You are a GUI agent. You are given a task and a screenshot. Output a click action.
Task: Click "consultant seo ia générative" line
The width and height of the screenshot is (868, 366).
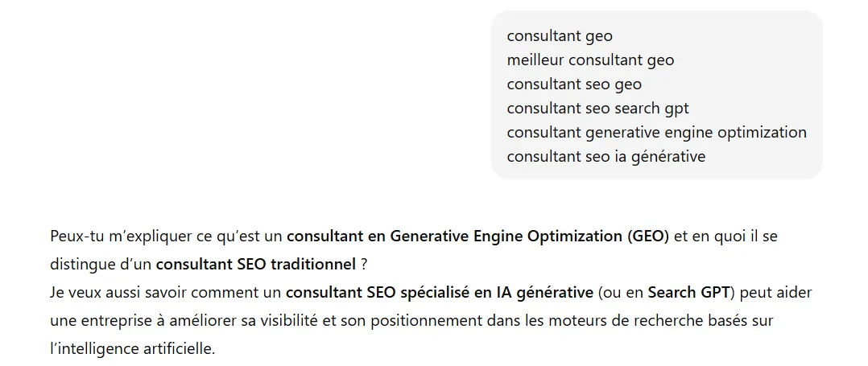606,157
